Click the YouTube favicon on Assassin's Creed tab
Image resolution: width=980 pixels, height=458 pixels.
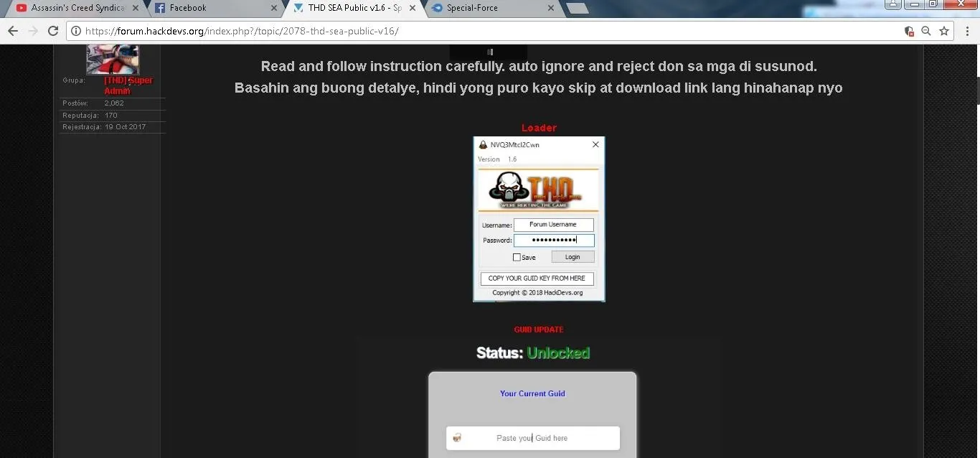click(x=22, y=8)
